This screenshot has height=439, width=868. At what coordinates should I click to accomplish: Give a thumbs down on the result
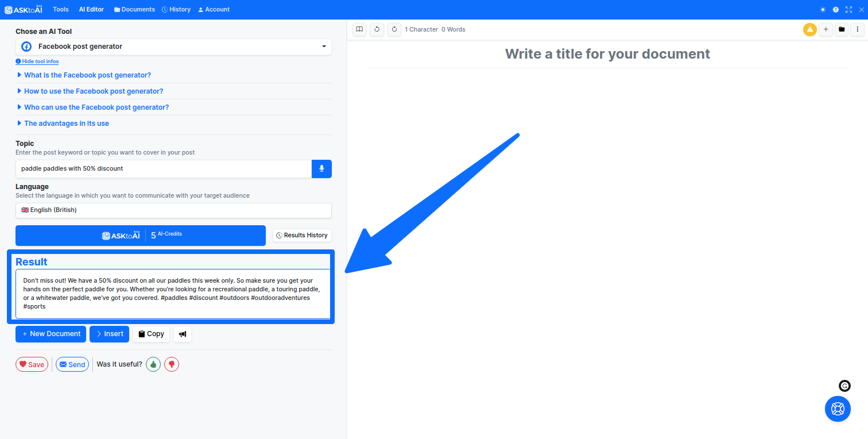pyautogui.click(x=171, y=364)
